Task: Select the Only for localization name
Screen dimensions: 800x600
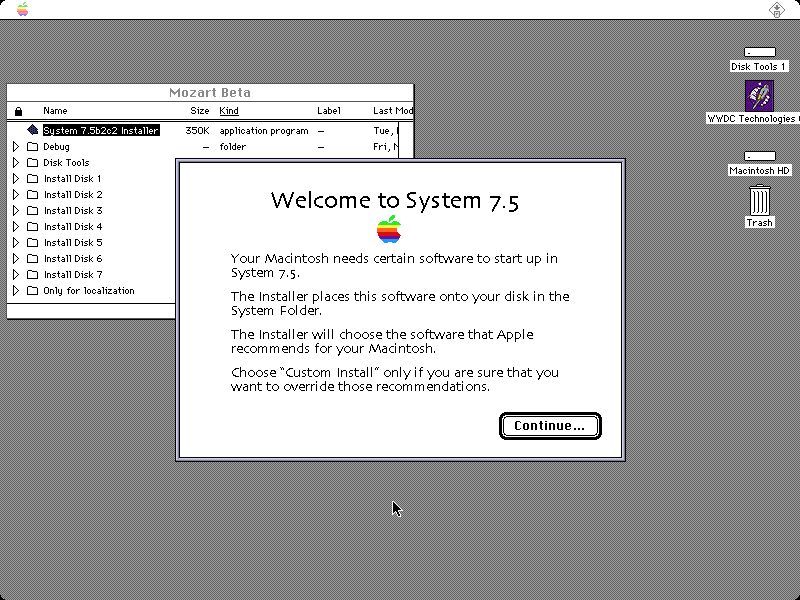Action: coord(89,290)
